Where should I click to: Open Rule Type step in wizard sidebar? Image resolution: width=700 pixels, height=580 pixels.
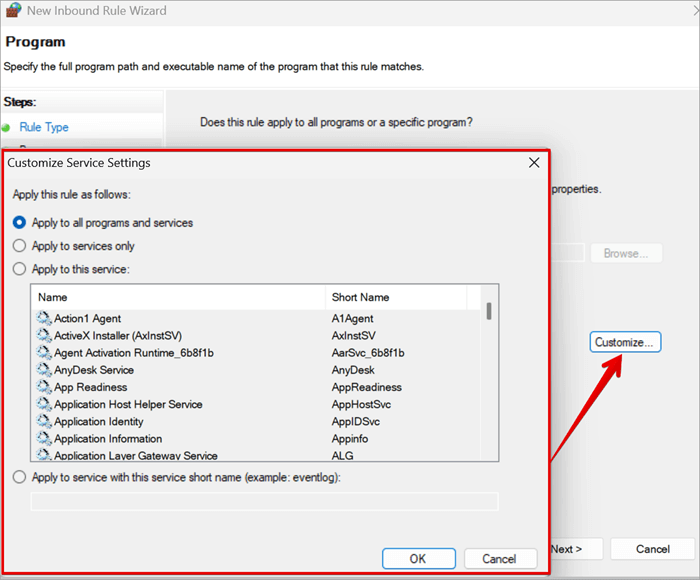(x=44, y=127)
